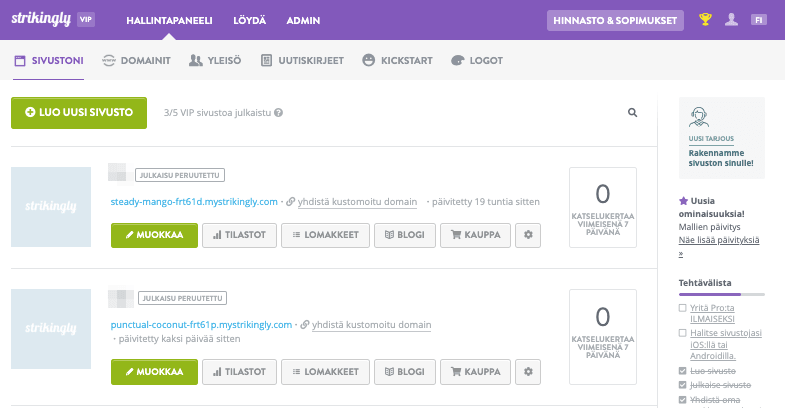
Task: Open Blogi for punctual-coconut site
Action: pos(405,371)
